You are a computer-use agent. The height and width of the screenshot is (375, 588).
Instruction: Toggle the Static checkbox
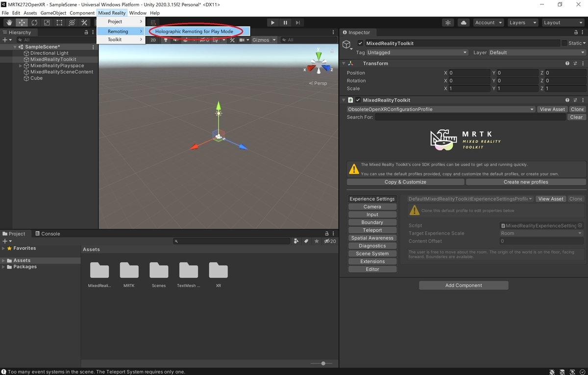pyautogui.click(x=564, y=43)
